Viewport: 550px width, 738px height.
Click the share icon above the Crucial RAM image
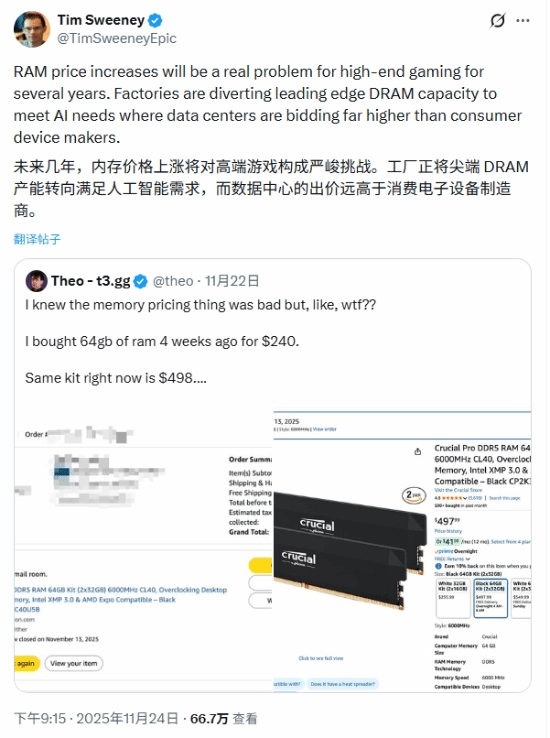(417, 451)
